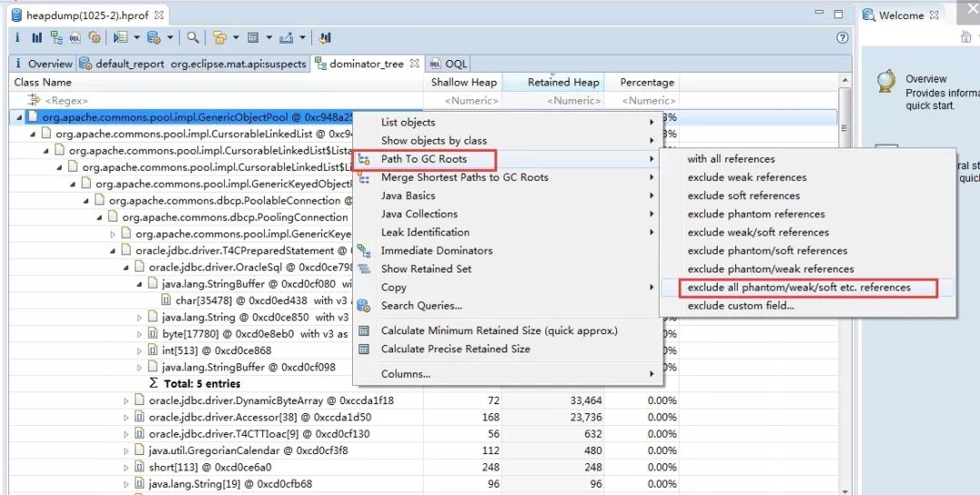The image size is (980, 495).
Task: Collapse the OracleSql tree node
Action: point(125,267)
